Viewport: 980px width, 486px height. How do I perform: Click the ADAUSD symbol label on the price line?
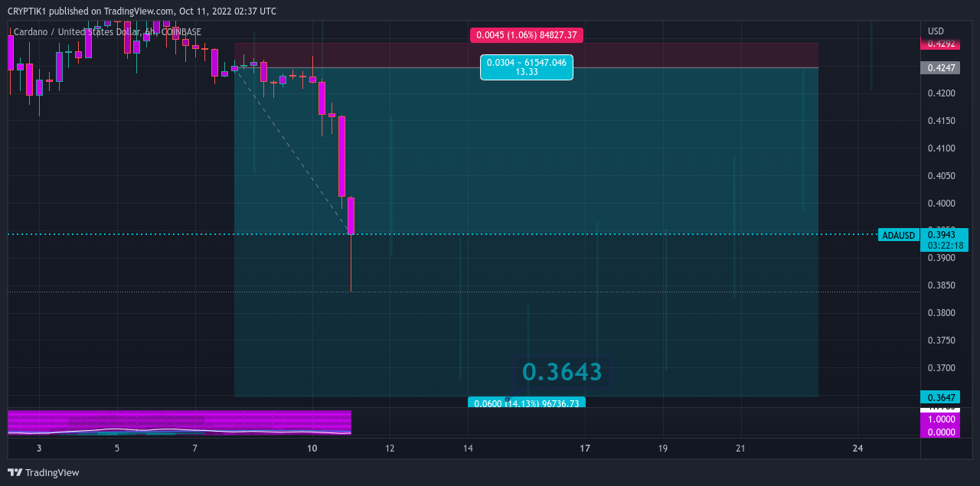(x=899, y=235)
